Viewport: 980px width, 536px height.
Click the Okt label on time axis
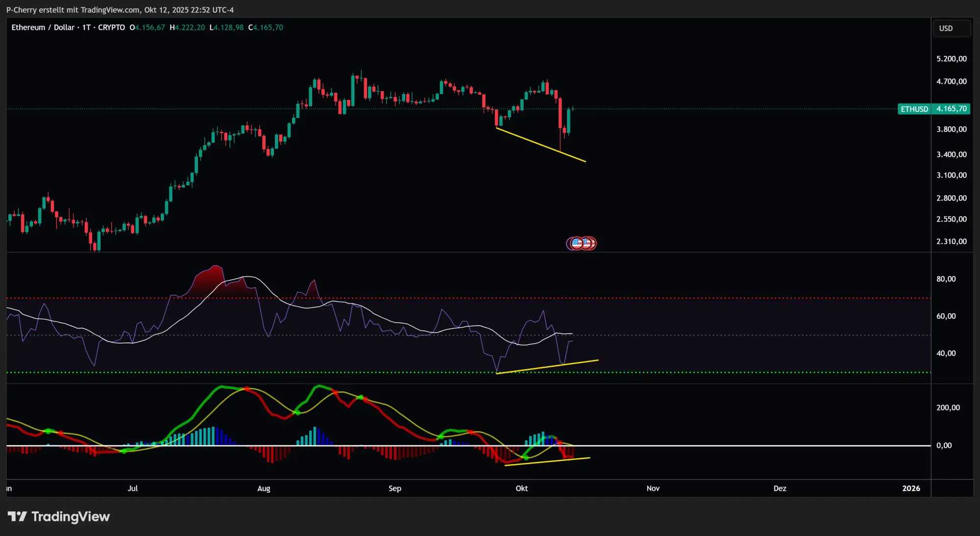(x=521, y=488)
